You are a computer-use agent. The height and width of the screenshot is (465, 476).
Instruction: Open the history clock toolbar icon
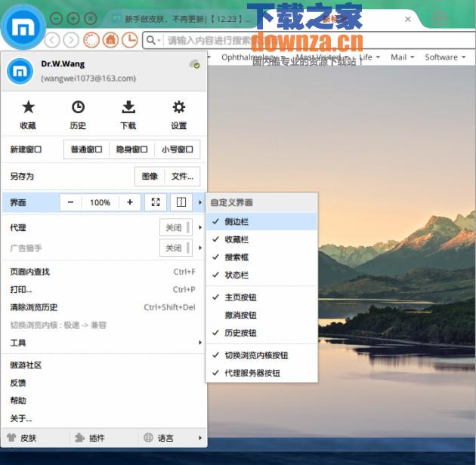(130, 40)
